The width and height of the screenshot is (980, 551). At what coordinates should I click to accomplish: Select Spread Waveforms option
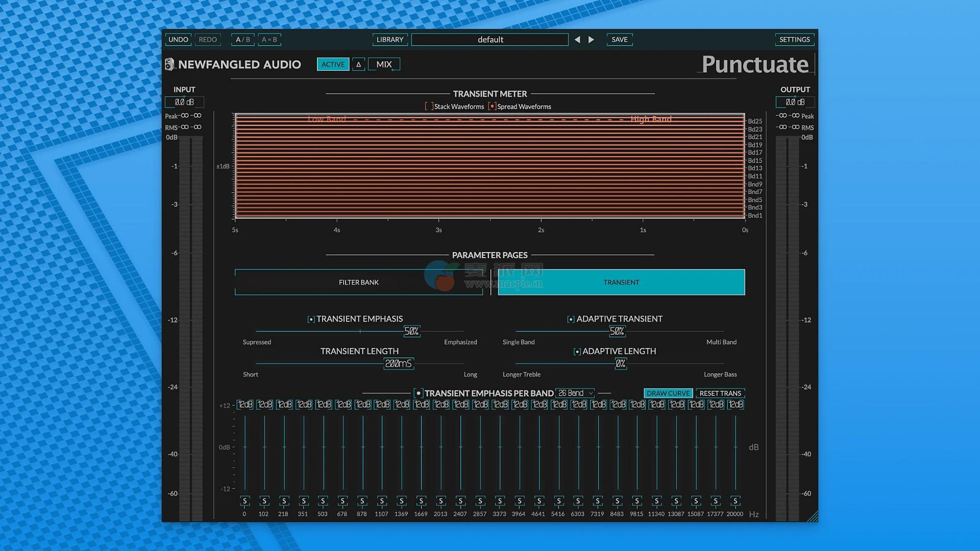(x=492, y=107)
